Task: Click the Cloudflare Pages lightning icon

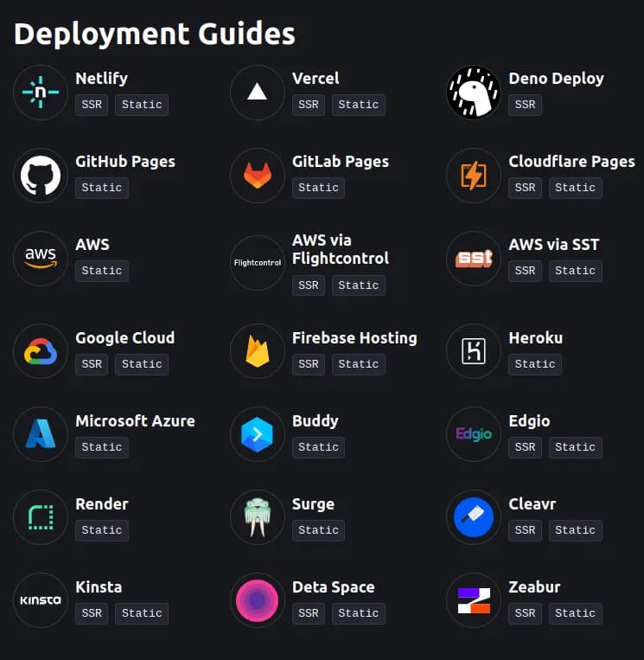Action: tap(473, 175)
